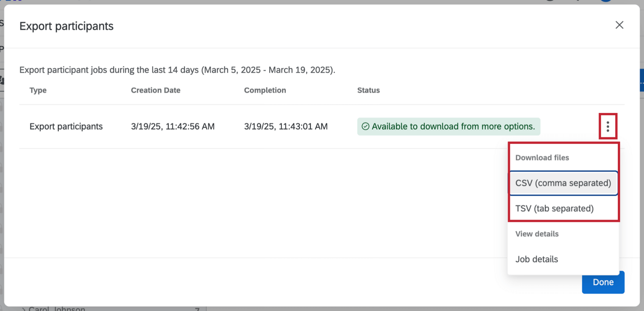The width and height of the screenshot is (644, 311).
Task: Click the Completion column header
Action: pos(265,90)
